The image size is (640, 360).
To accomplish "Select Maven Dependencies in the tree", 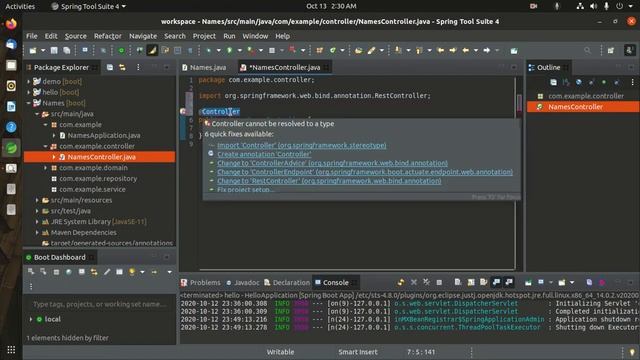I will pos(83,232).
